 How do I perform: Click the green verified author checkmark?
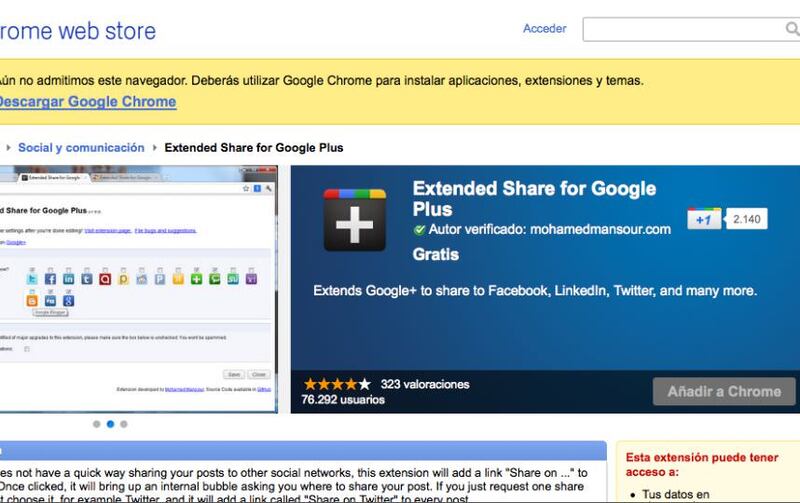point(419,230)
